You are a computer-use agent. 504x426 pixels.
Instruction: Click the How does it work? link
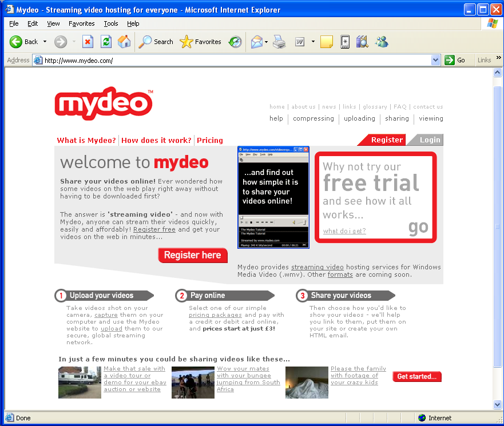pyautogui.click(x=156, y=141)
